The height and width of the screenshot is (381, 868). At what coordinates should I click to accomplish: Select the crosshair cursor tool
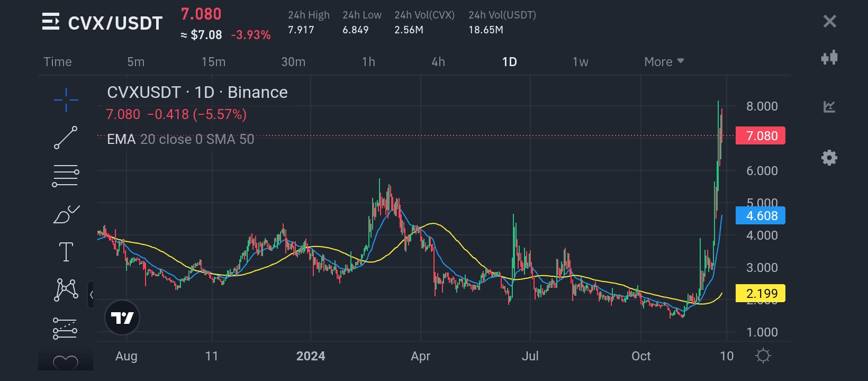pos(66,100)
